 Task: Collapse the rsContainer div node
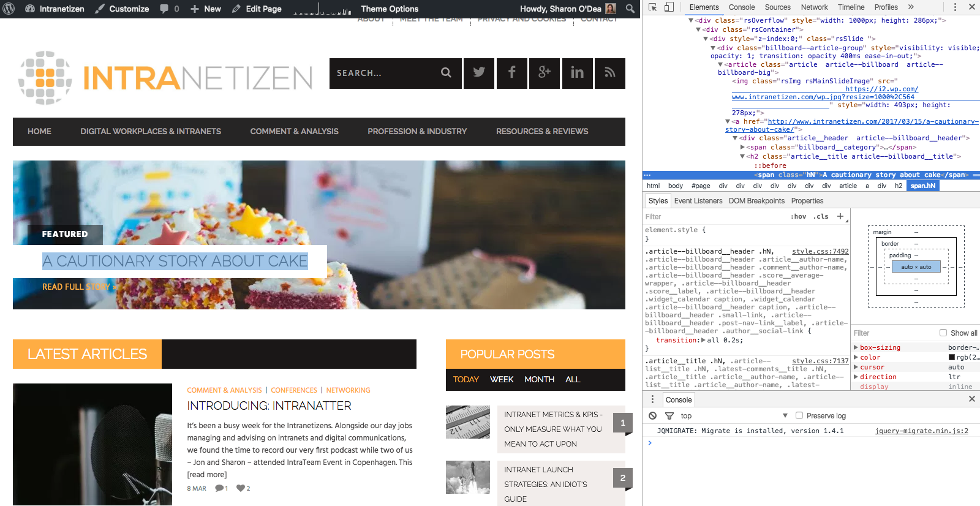(x=698, y=29)
